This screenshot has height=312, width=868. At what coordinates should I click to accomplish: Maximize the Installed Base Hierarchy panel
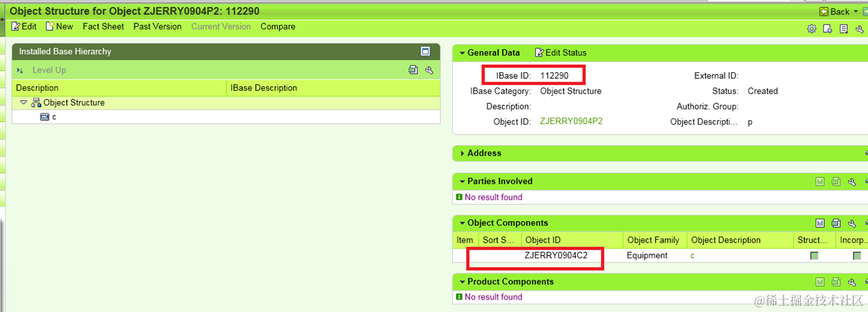tap(425, 52)
